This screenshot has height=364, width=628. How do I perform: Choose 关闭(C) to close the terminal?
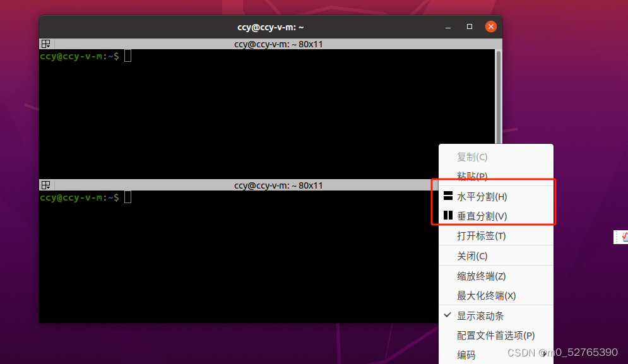(496, 256)
